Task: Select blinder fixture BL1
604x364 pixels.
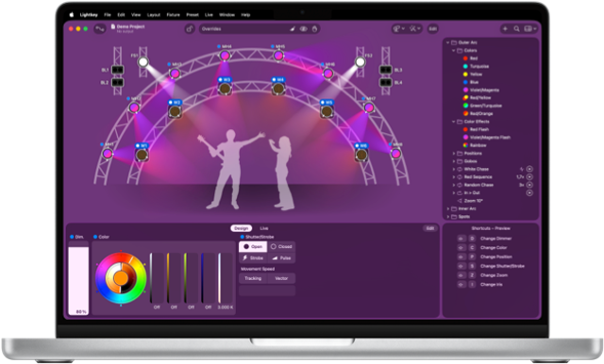Action: coord(117,70)
